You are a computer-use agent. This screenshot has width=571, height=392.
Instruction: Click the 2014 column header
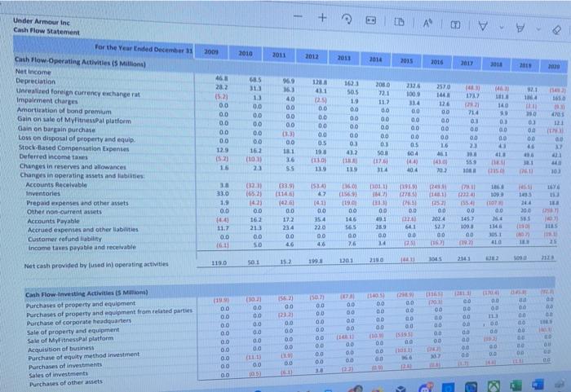click(x=375, y=59)
